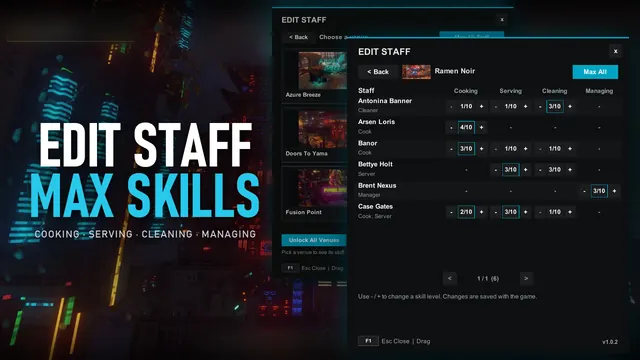Screen dimensions: 640x360
Task: Increase Banor Serving skill
Action: [526, 149]
